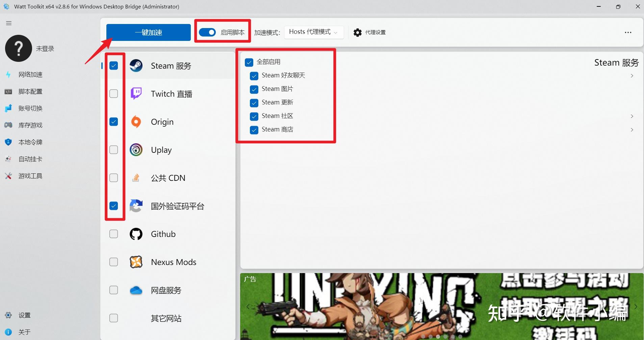This screenshot has height=340, width=644.
Task: Click the question-mark profile avatar
Action: [19, 48]
